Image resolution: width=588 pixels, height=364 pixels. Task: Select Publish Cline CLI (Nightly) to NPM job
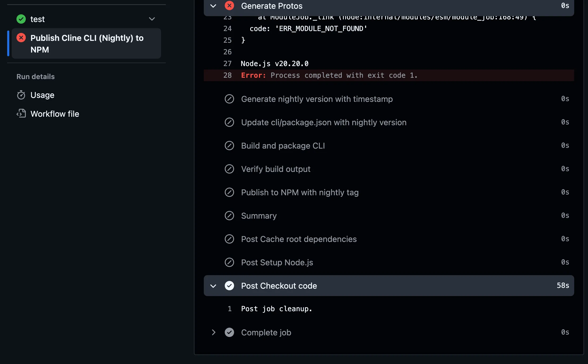[x=87, y=44]
